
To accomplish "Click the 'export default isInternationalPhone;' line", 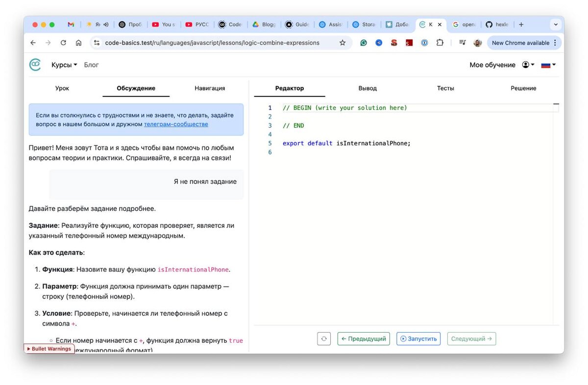I will click(x=346, y=143).
